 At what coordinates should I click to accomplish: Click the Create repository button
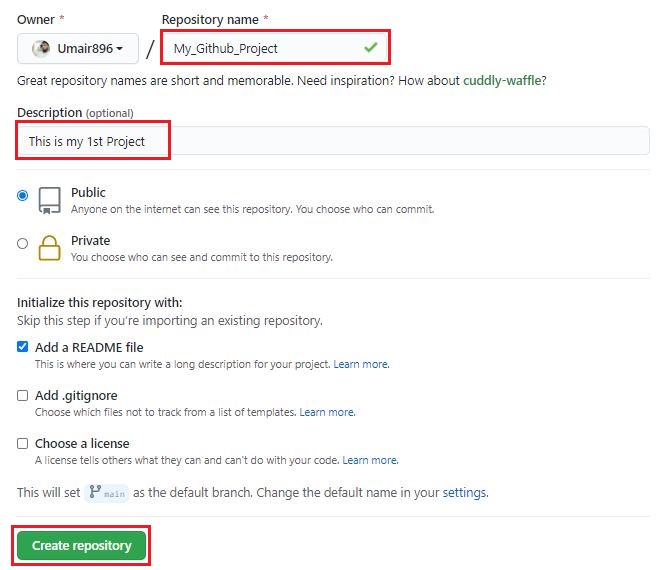coord(81,546)
